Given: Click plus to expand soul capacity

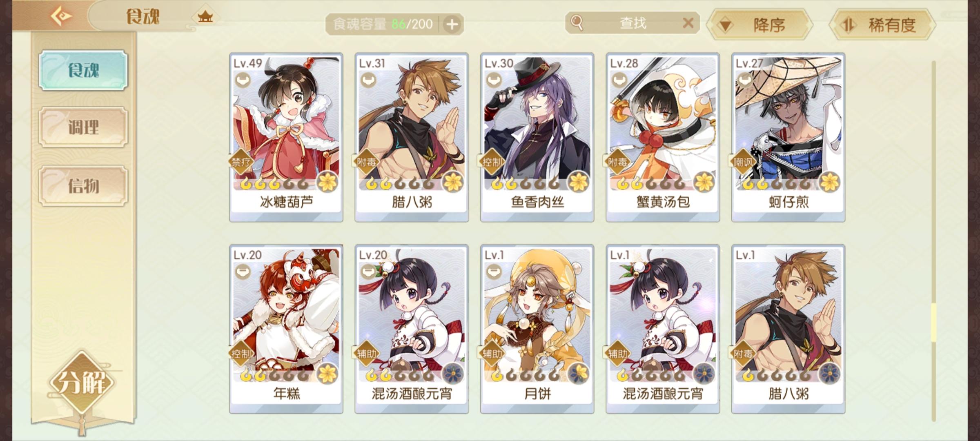Looking at the screenshot, I should [x=452, y=24].
